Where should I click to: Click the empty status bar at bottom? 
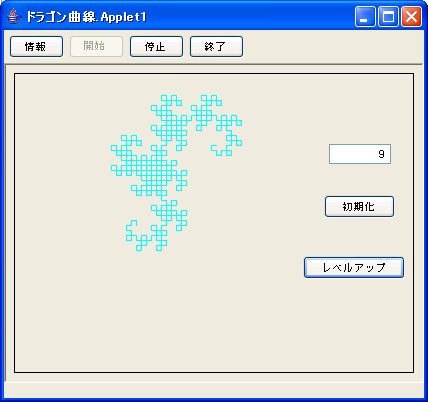click(x=214, y=389)
